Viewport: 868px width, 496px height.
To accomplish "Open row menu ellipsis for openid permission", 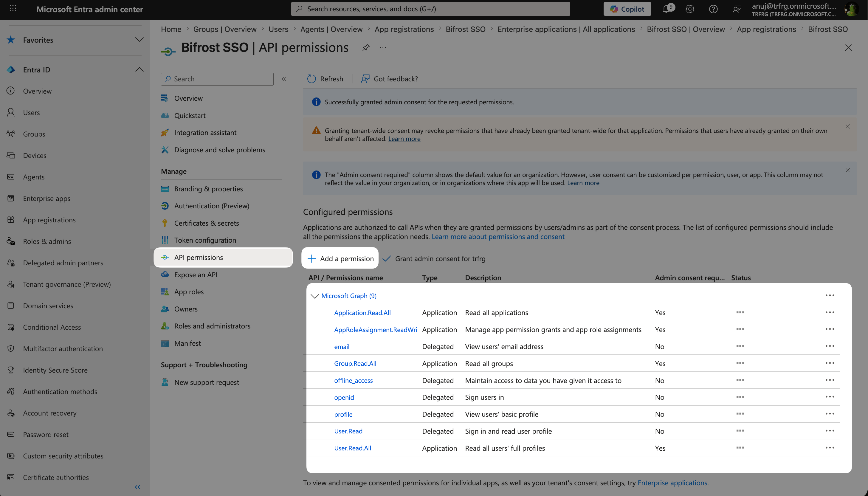I will point(830,397).
